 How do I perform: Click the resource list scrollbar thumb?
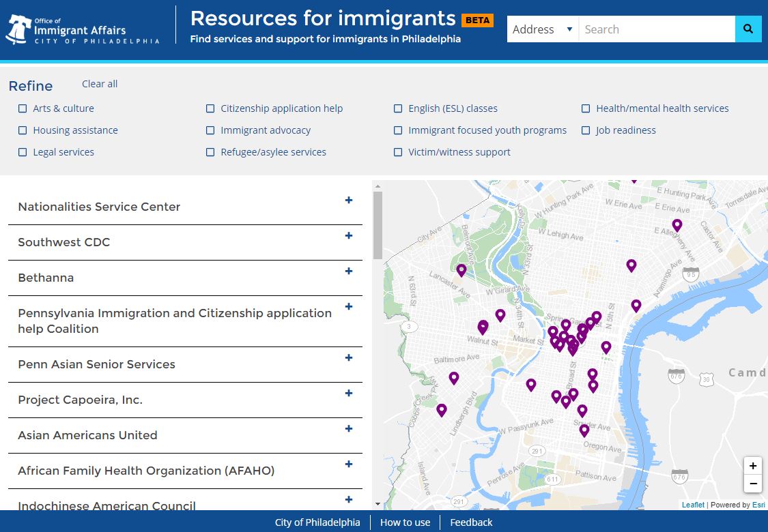tap(378, 225)
